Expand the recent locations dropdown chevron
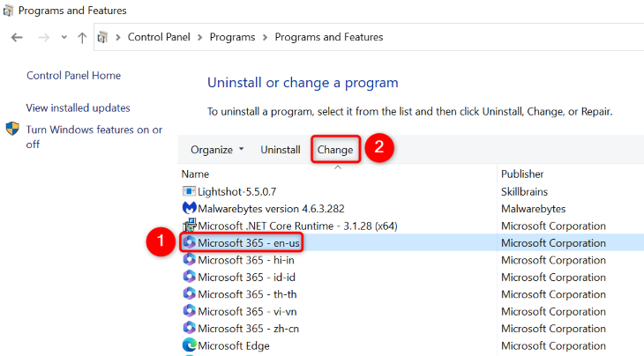This screenshot has width=644, height=356. pos(64,38)
